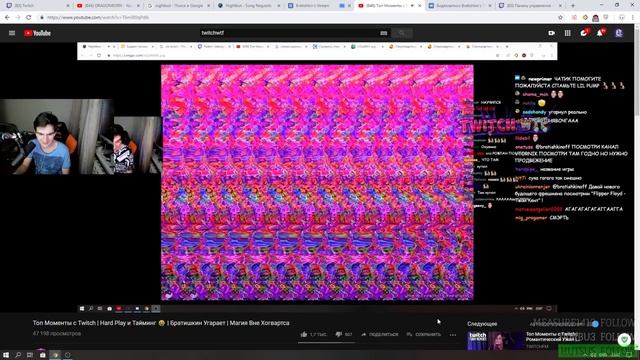Open the camera app on taskbar
The height and width of the screenshot is (360, 640).
42,355
